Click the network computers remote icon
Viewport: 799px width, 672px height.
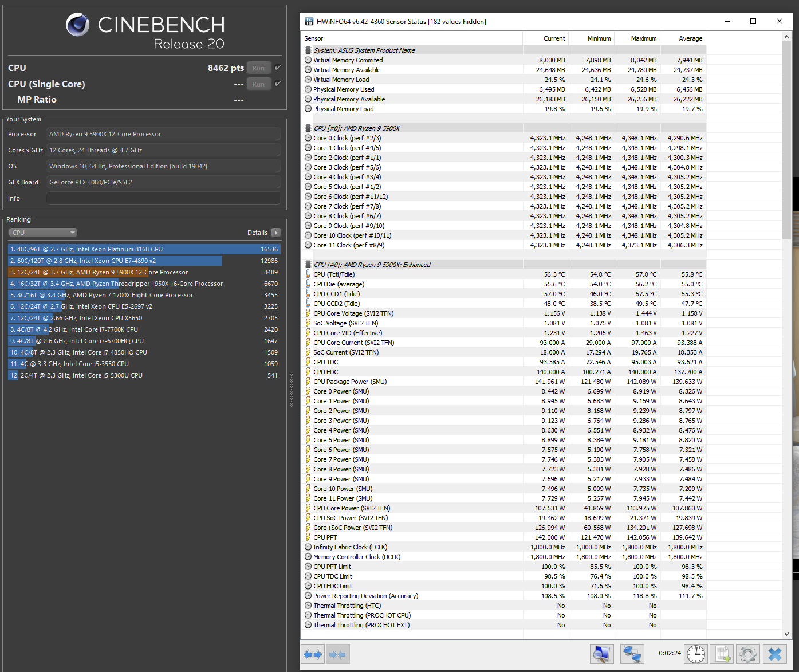[x=632, y=654]
